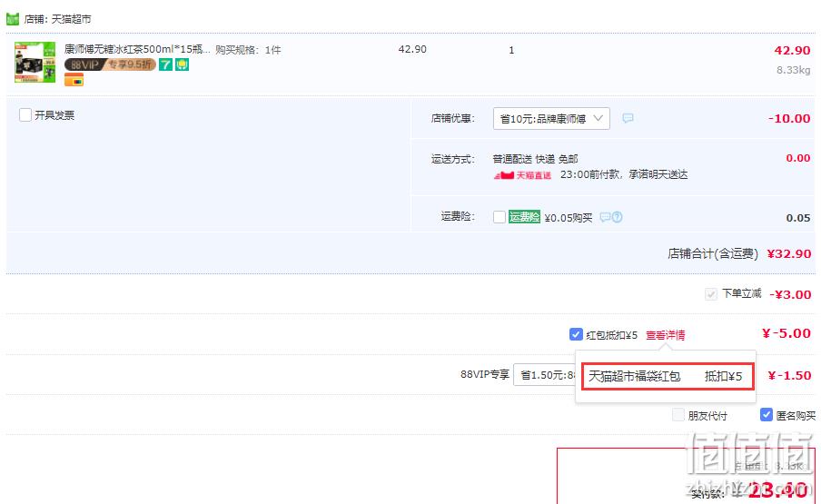Click the red ¥-5.00 red packet amount
Viewport: 821px width, 504px height.
click(786, 333)
